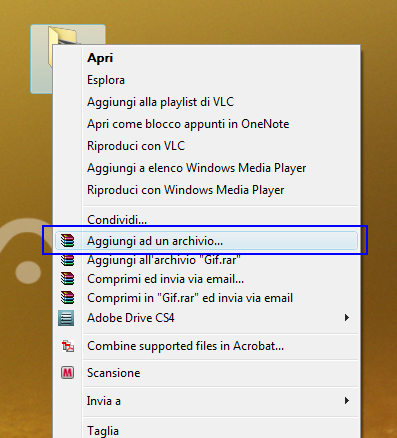The width and height of the screenshot is (397, 438).
Task: Select Apri come blocco appunti in OneNote
Action: click(x=188, y=124)
